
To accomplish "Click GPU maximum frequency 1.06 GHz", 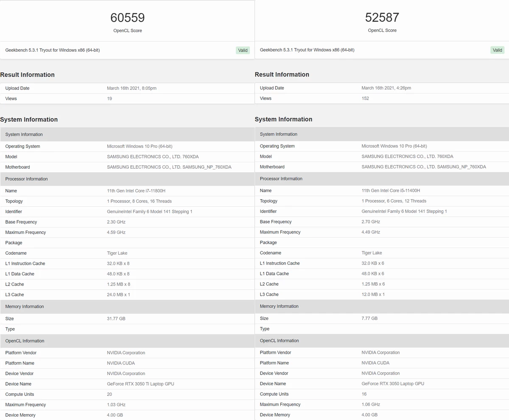I will [371, 404].
